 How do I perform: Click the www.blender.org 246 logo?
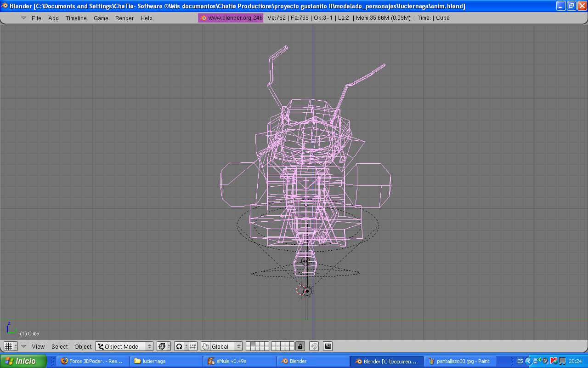tap(231, 18)
